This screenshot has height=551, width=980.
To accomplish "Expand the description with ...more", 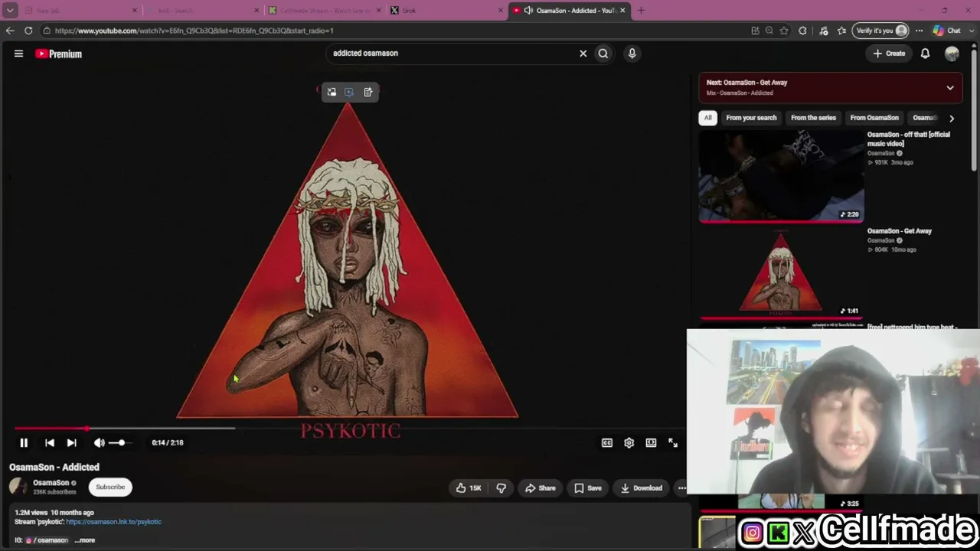I will 85,540.
